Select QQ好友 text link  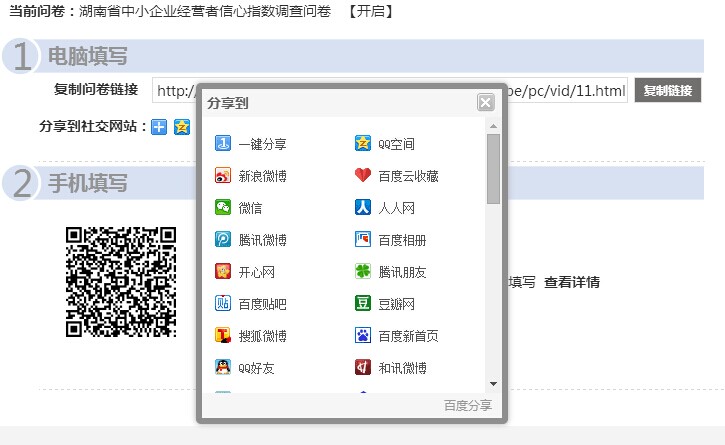[257, 368]
